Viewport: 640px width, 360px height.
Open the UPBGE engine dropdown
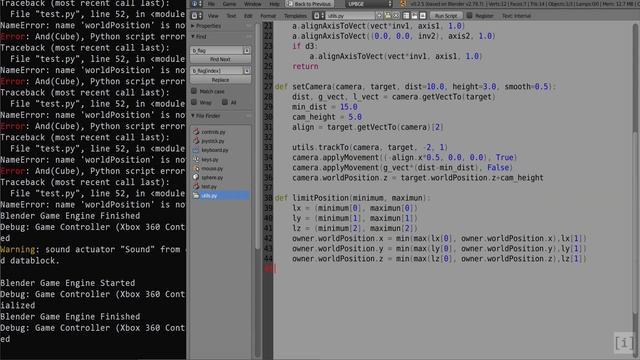(369, 4)
